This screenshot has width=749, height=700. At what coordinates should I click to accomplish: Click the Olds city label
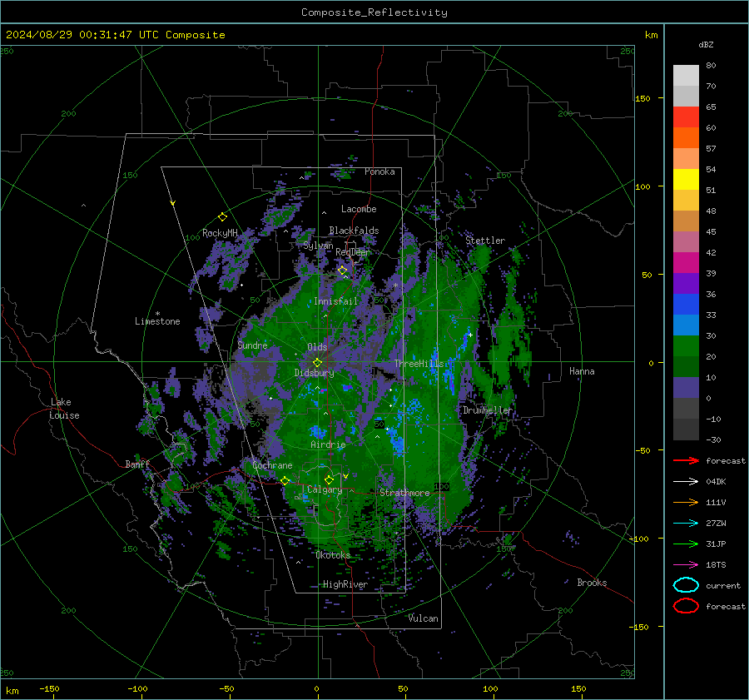pos(317,347)
